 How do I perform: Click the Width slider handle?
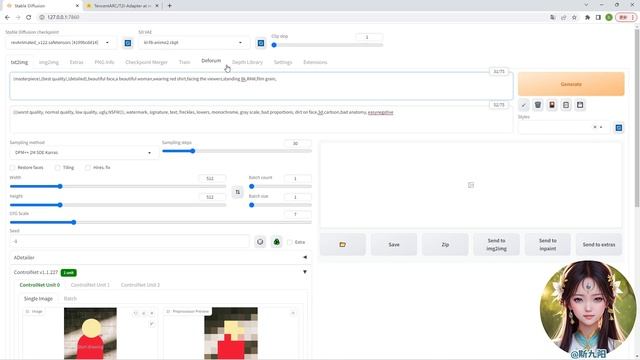tap(60, 187)
